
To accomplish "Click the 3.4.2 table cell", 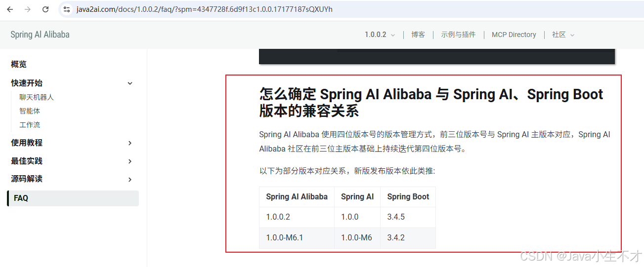I will coord(408,238).
